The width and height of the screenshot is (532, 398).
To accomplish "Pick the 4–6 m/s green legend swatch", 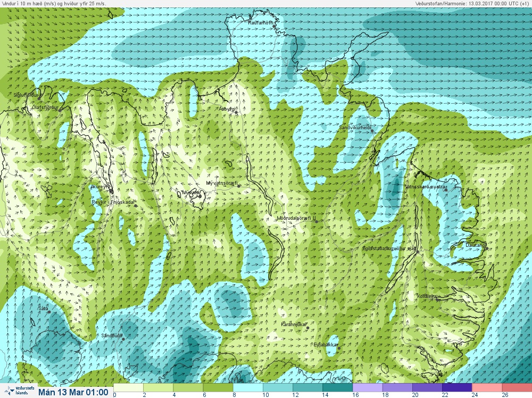I will click(x=188, y=387).
